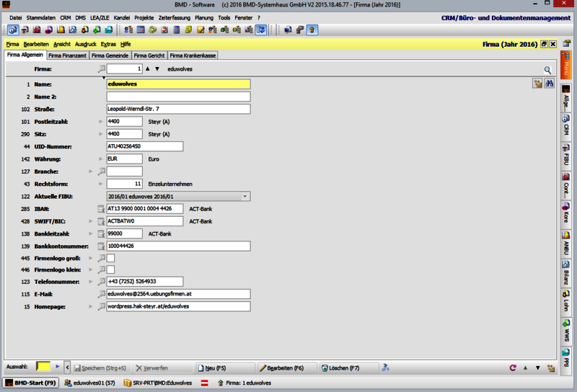
Task: Switch to Firma Gericht tab
Action: [149, 55]
